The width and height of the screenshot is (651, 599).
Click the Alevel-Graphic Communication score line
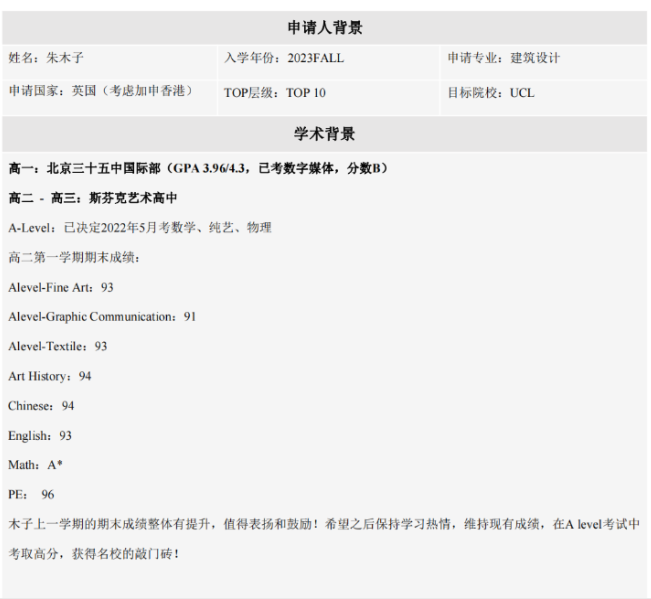102,317
